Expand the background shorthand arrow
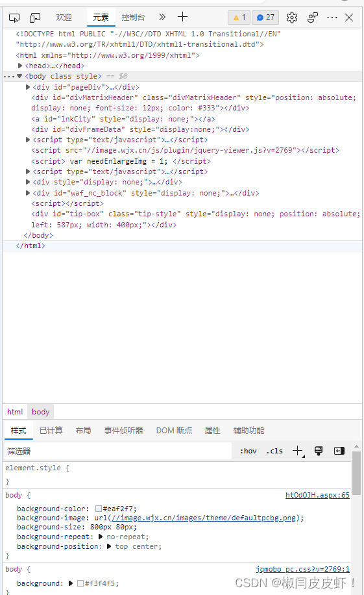This screenshot has width=364, height=595. pos(71,583)
